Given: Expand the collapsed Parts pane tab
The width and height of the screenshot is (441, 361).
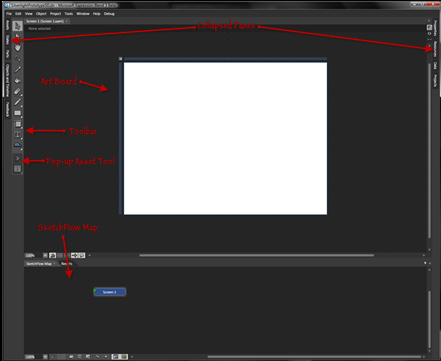Looking at the screenshot, I should 8,54.
